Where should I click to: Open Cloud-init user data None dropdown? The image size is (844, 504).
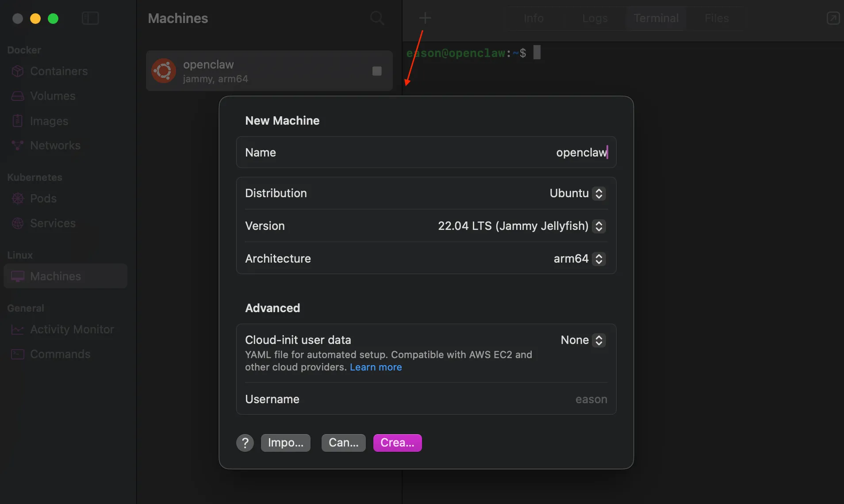(583, 340)
